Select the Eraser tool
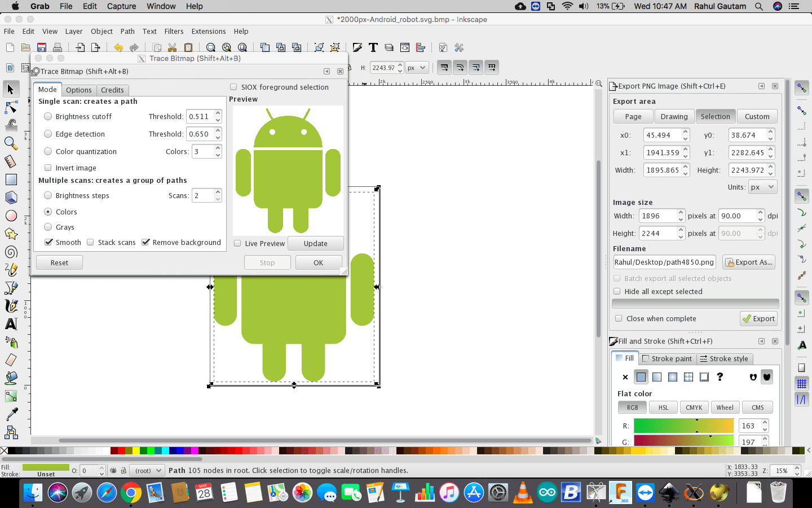Image resolution: width=812 pixels, height=508 pixels. 11,360
